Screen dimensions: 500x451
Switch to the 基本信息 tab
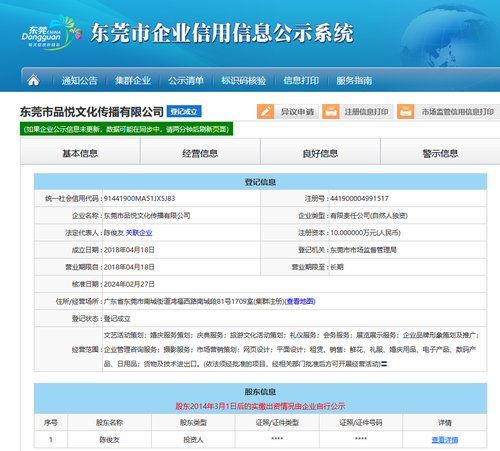pos(80,152)
